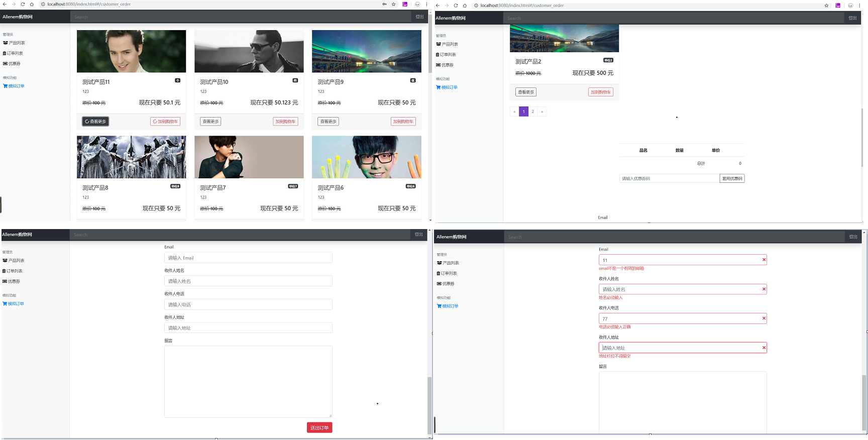The height and width of the screenshot is (440, 868).
Task: Go forward in the top-left browser window
Action: click(14, 4)
